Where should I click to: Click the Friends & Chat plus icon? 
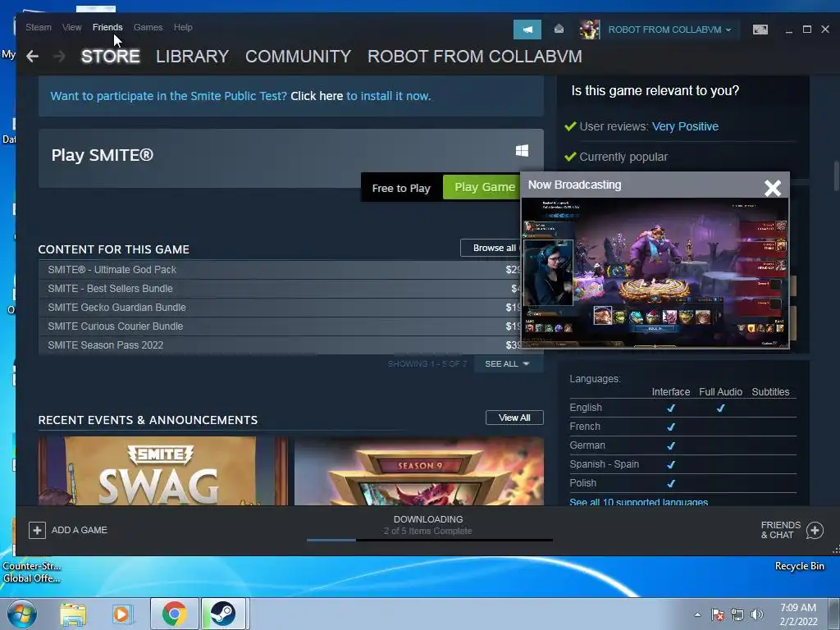click(815, 531)
